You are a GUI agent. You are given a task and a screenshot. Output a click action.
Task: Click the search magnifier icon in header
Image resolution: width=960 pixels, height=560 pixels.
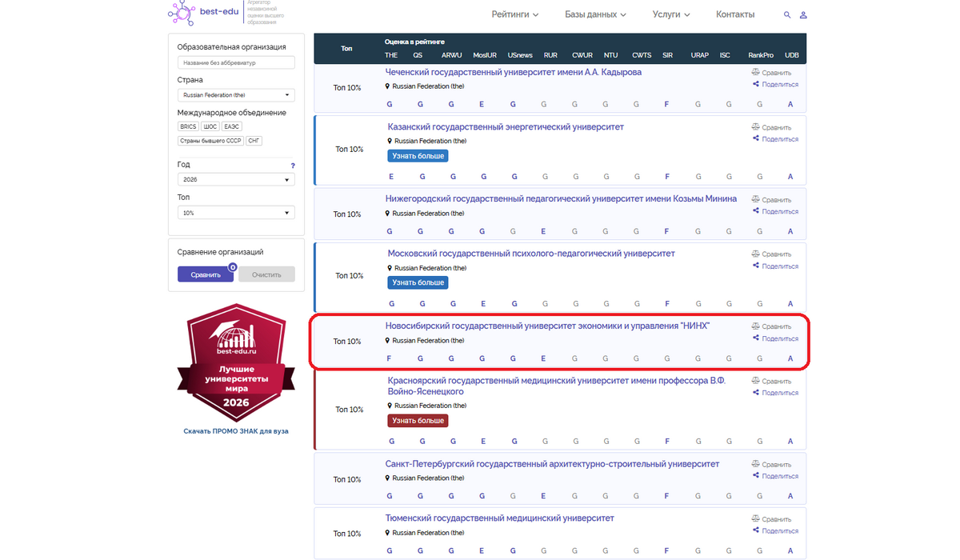[x=787, y=15]
